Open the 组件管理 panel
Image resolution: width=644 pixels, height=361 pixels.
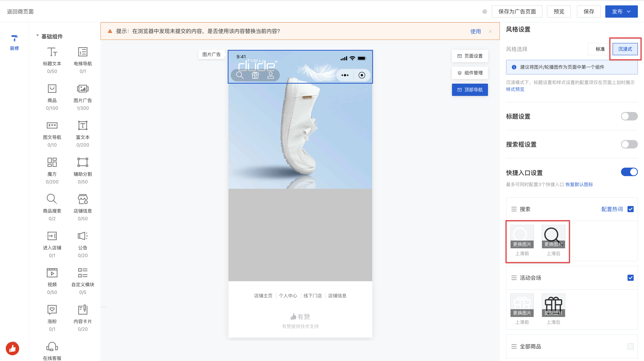point(470,73)
